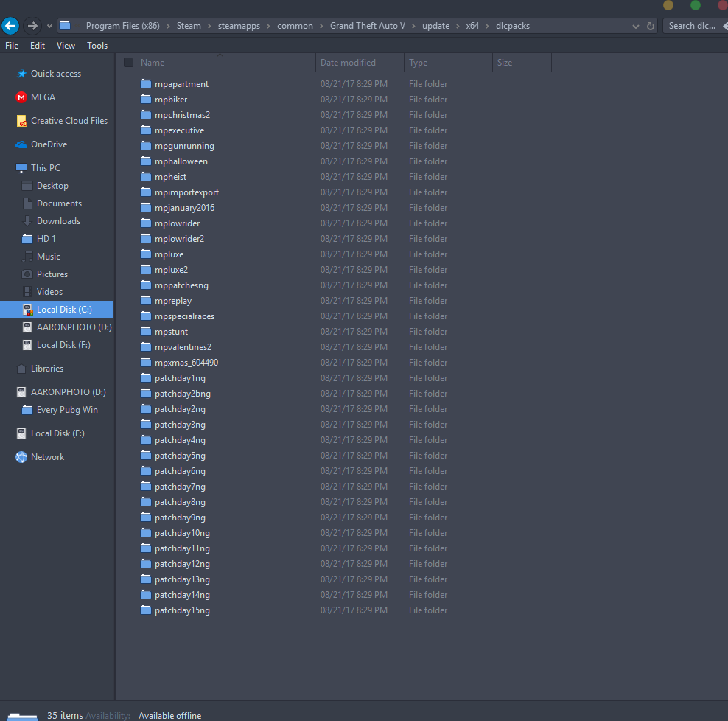Select the mpgunrunning folder icon
The height and width of the screenshot is (721, 728).
146,145
